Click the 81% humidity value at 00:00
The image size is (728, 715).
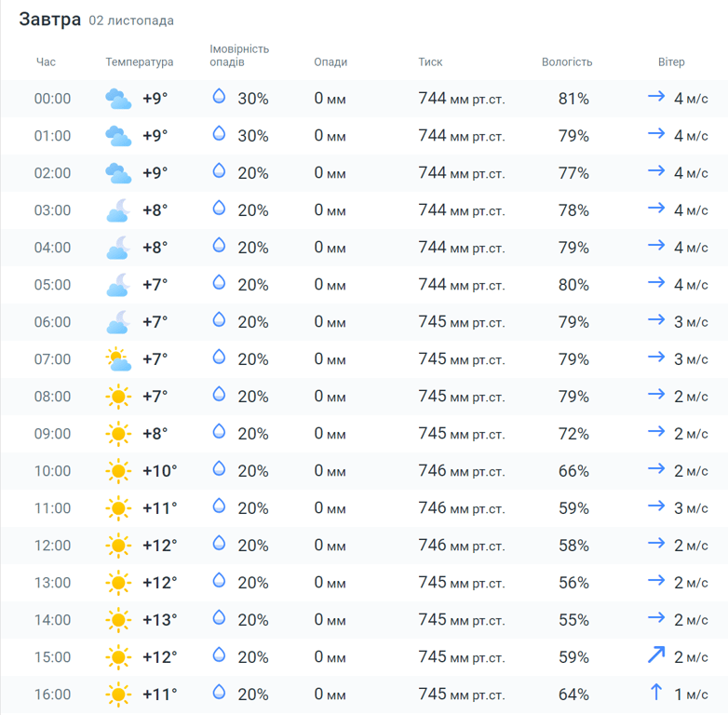coord(573,99)
